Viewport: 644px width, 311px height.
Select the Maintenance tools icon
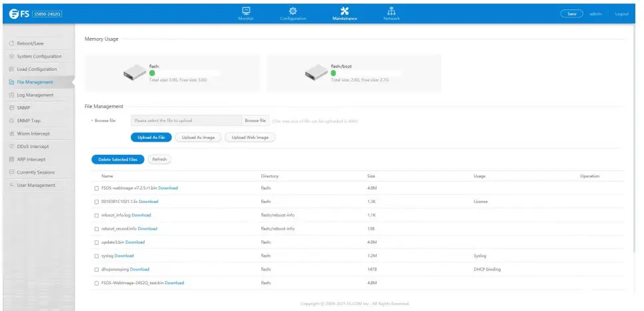(345, 11)
